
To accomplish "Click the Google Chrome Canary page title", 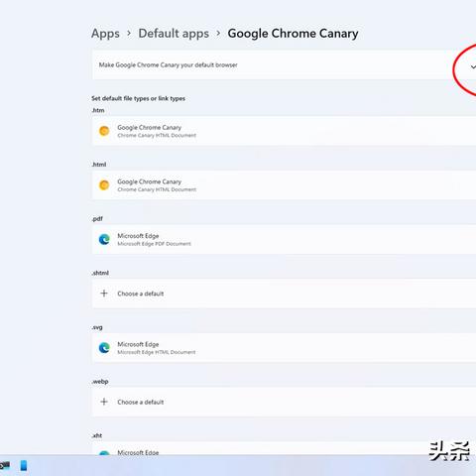I will [x=293, y=34].
